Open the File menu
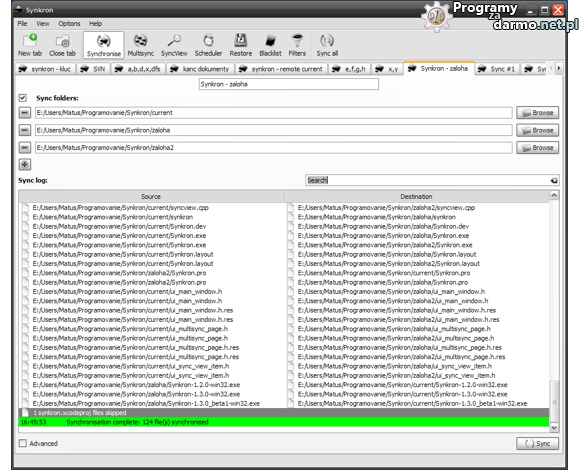The width and height of the screenshot is (580, 470). point(23,24)
